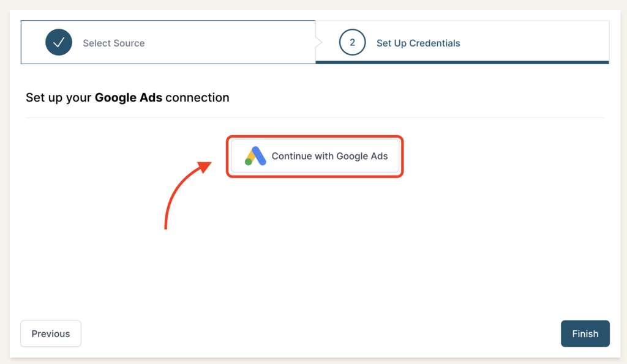Click the step two badge beside Set Up Credentials
Viewport: 627px width, 364px height.
pos(353,42)
